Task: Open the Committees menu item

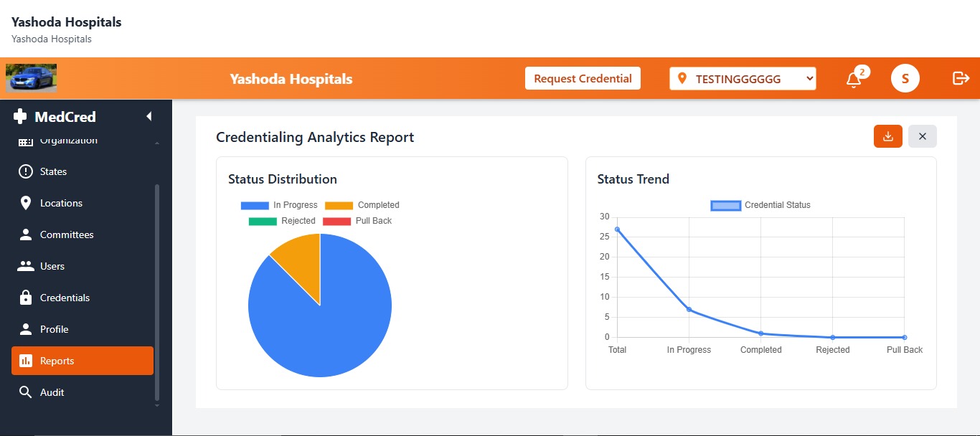Action: point(83,234)
